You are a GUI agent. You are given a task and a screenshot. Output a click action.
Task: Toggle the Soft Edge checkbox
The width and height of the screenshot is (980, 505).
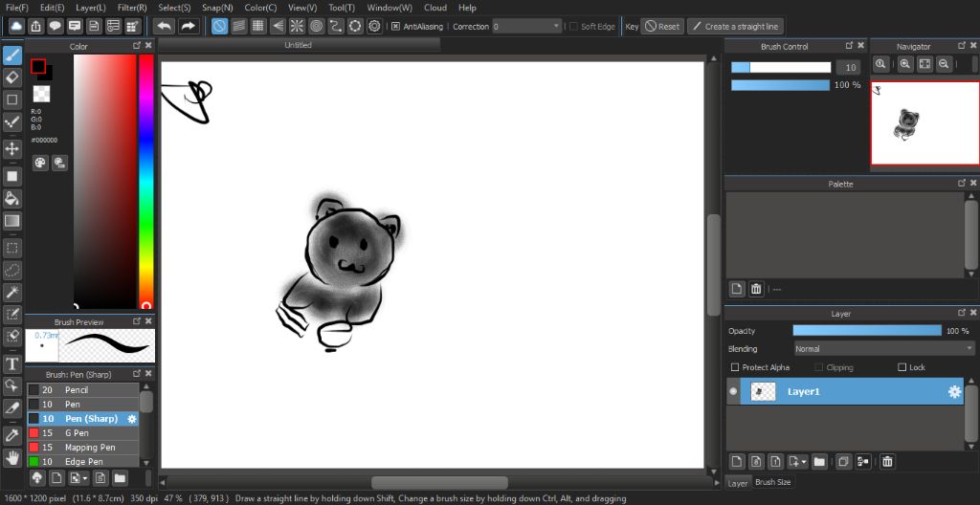574,26
